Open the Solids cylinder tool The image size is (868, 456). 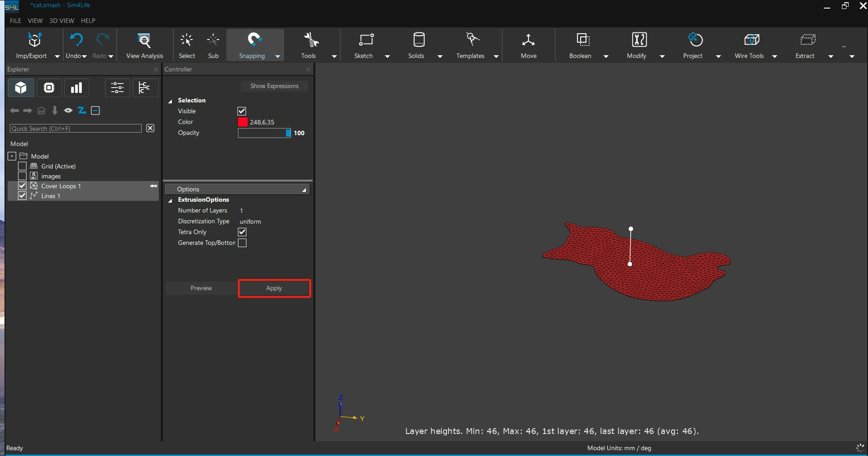coord(418,40)
